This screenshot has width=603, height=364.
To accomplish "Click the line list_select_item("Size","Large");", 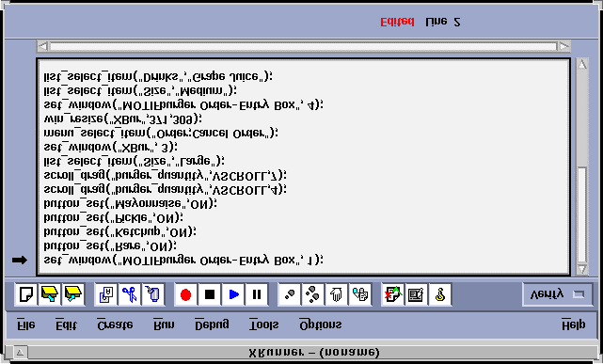I will tap(134, 161).
